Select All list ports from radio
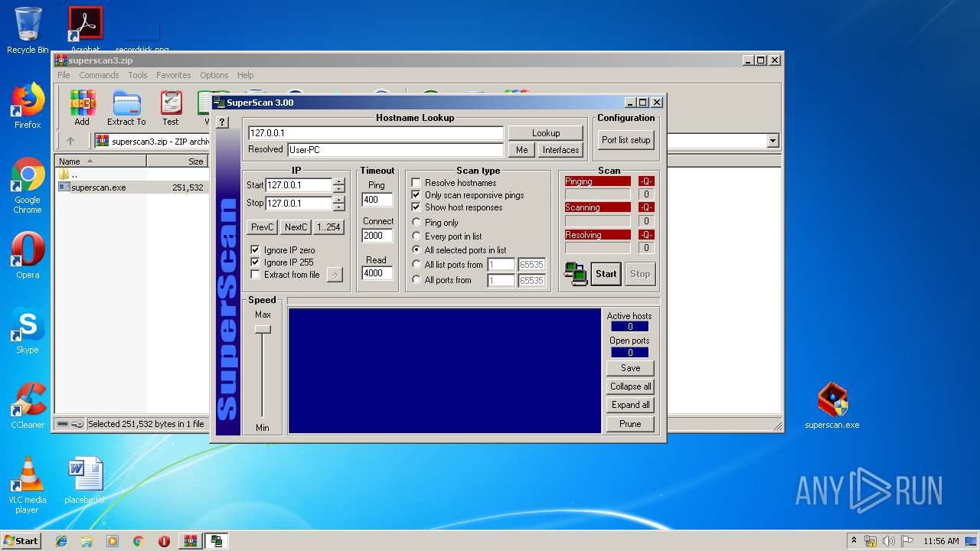 [416, 265]
